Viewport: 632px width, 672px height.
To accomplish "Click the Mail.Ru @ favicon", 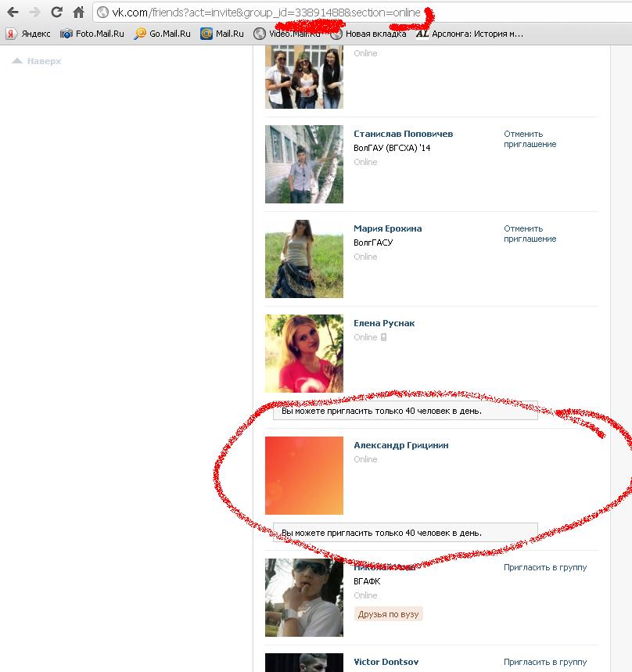I will point(206,34).
